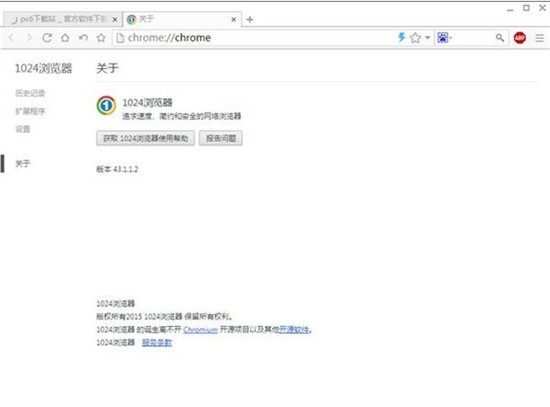Open a new tab with plus button
Viewport: 550px width, 407px height.
click(x=249, y=19)
